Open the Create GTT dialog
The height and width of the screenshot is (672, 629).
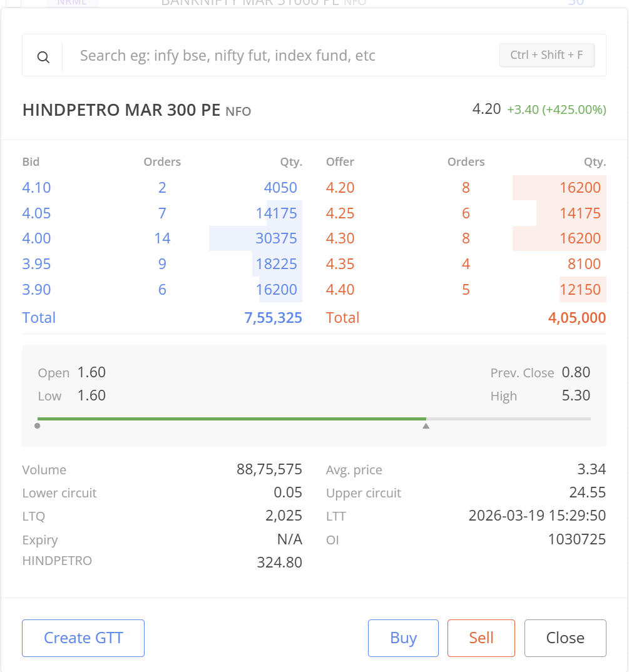83,638
